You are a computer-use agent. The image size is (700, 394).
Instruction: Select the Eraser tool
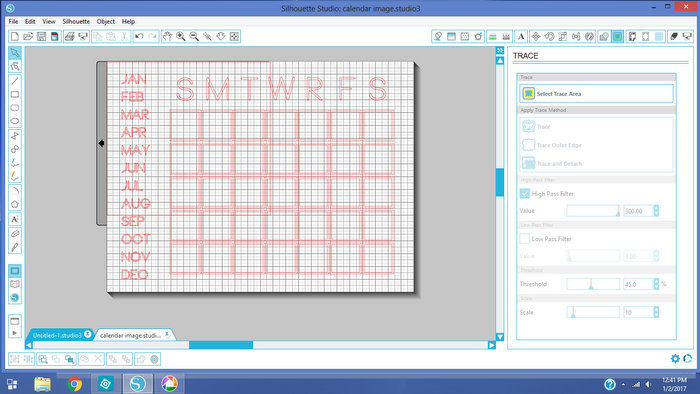pos(15,233)
